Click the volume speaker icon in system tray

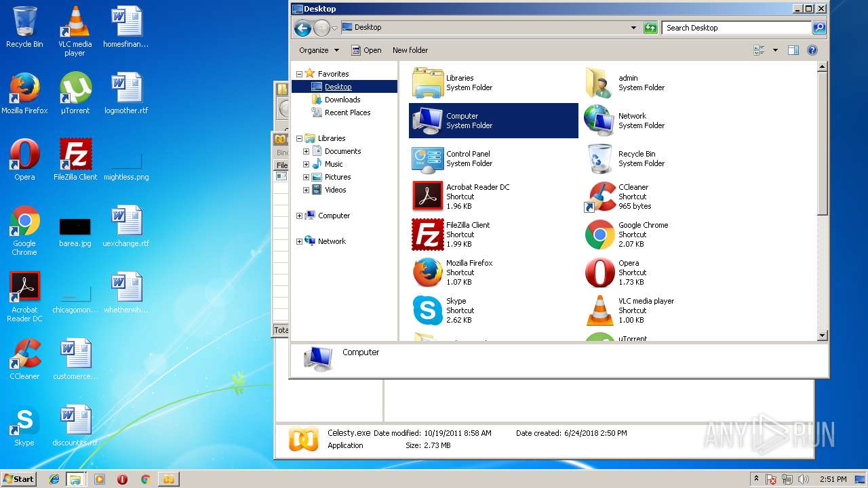[804, 479]
